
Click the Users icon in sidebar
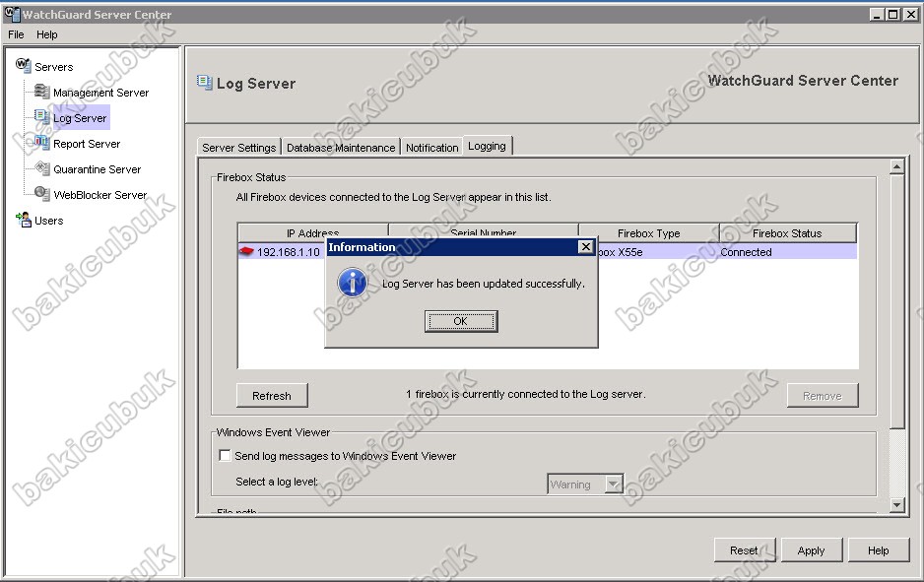(x=23, y=220)
